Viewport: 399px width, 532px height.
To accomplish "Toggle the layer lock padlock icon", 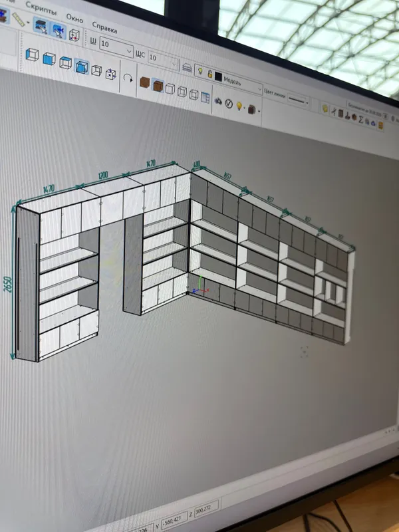I will (x=209, y=74).
